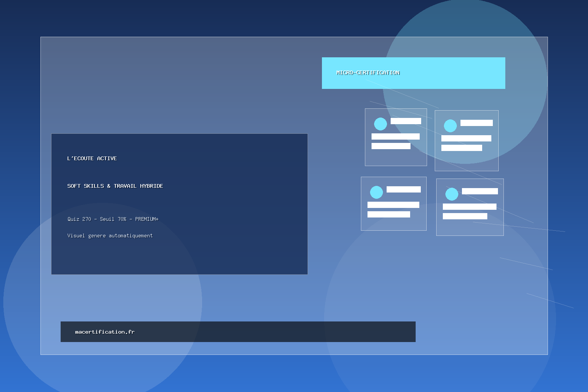This screenshot has width=588, height=392.
Task: Click the MICRO-CERTIFICATION banner label
Action: coord(368,73)
